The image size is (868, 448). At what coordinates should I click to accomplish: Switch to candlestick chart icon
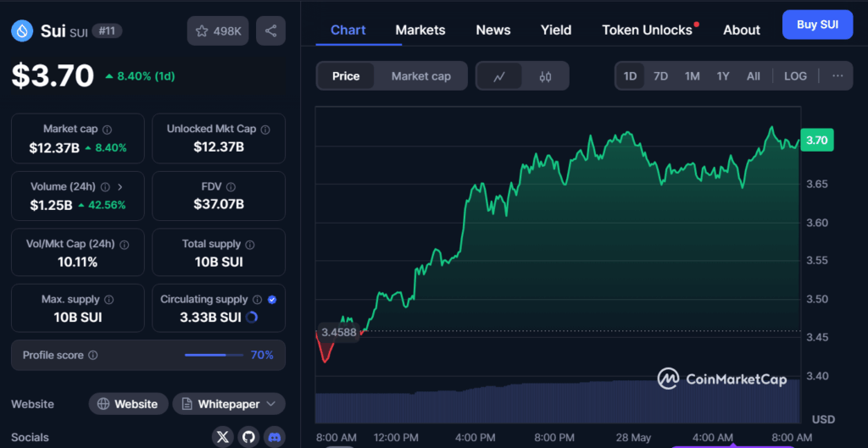click(545, 76)
